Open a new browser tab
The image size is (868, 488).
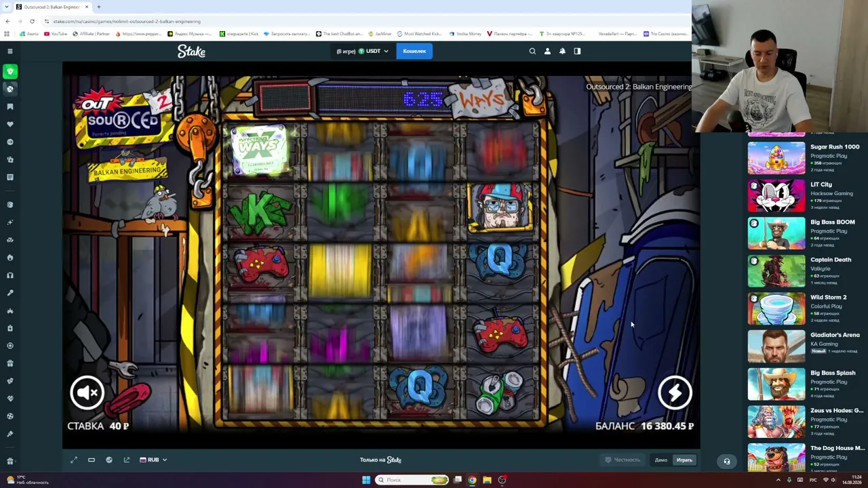click(x=99, y=7)
